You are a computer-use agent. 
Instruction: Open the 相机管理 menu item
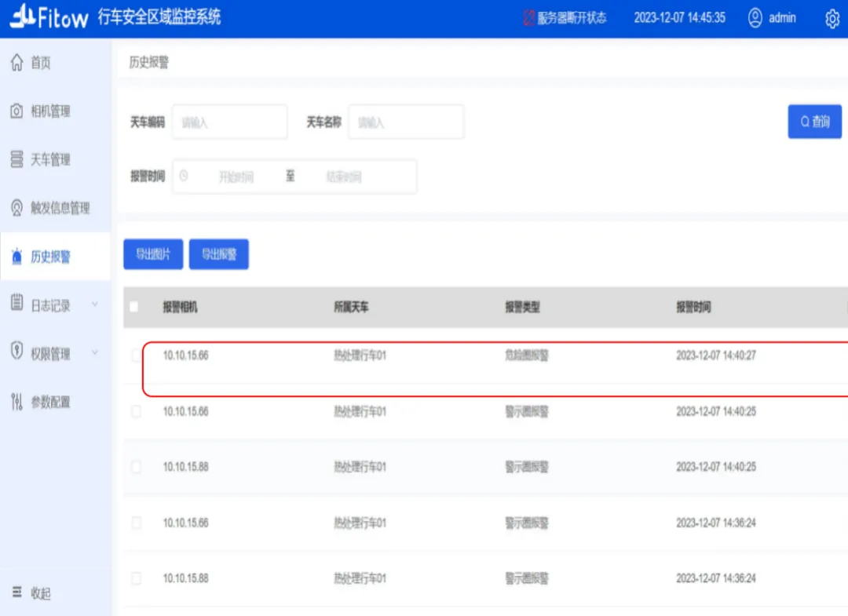click(x=50, y=111)
